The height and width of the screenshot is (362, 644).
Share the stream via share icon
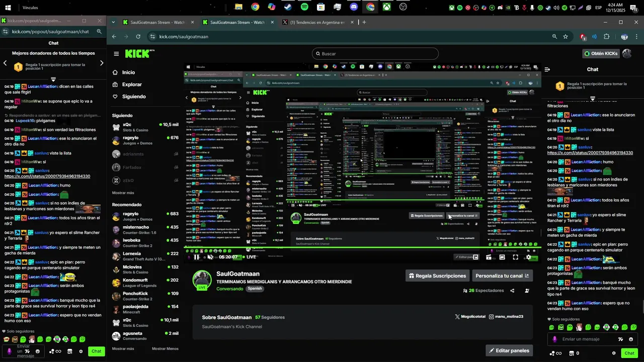(x=512, y=291)
